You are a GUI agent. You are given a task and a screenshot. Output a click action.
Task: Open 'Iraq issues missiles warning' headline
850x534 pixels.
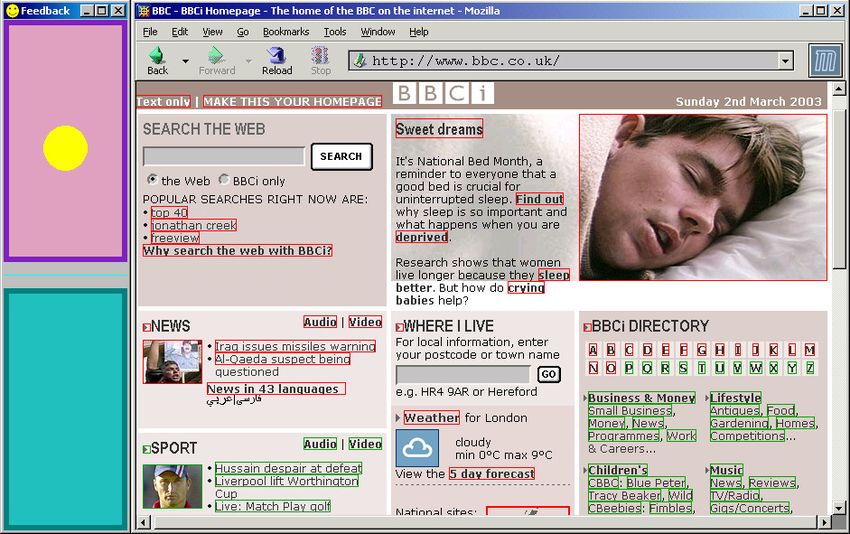[x=295, y=346]
